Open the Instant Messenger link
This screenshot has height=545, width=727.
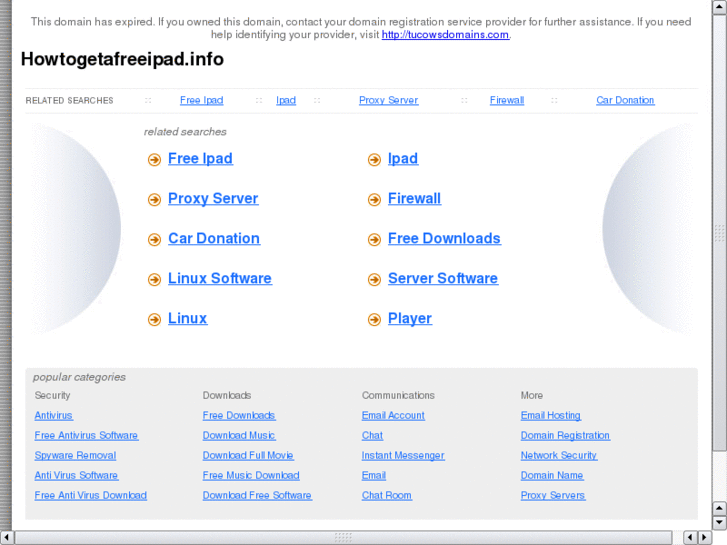[403, 456]
